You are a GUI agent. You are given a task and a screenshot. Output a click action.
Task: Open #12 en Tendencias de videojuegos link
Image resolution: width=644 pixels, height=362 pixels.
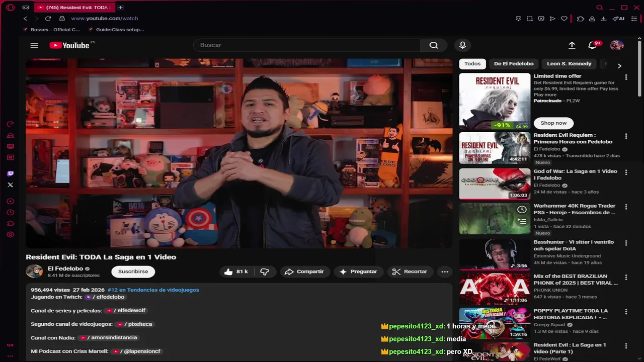153,290
